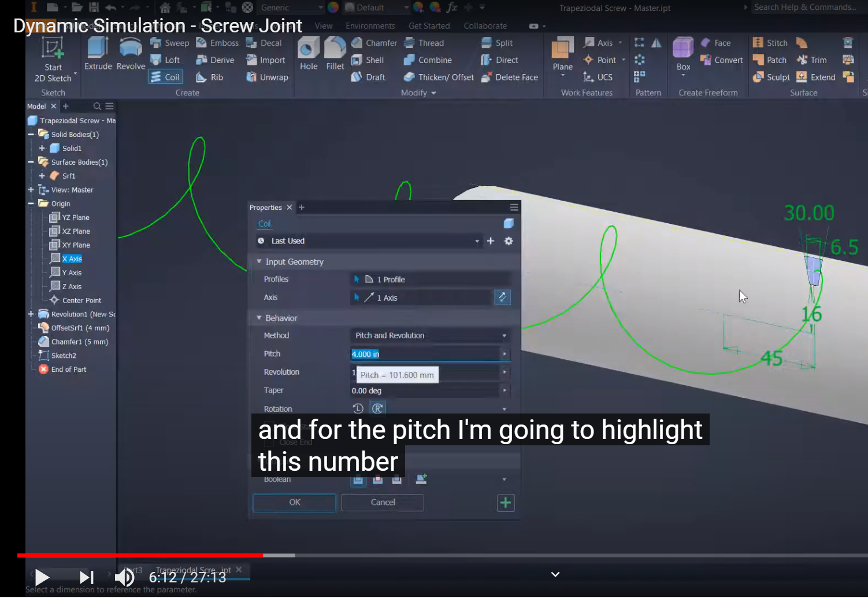The width and height of the screenshot is (868, 598).
Task: Seek using the video progress bar
Action: (x=347, y=555)
